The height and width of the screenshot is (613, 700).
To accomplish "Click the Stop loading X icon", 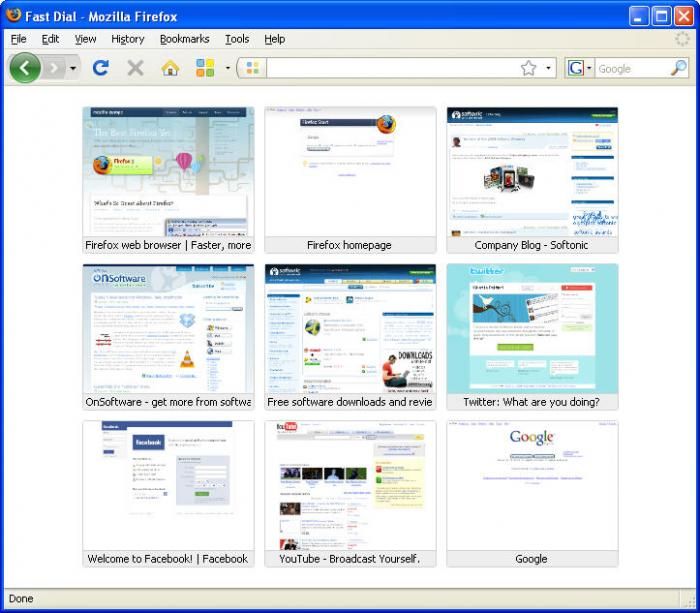I will click(x=135, y=68).
